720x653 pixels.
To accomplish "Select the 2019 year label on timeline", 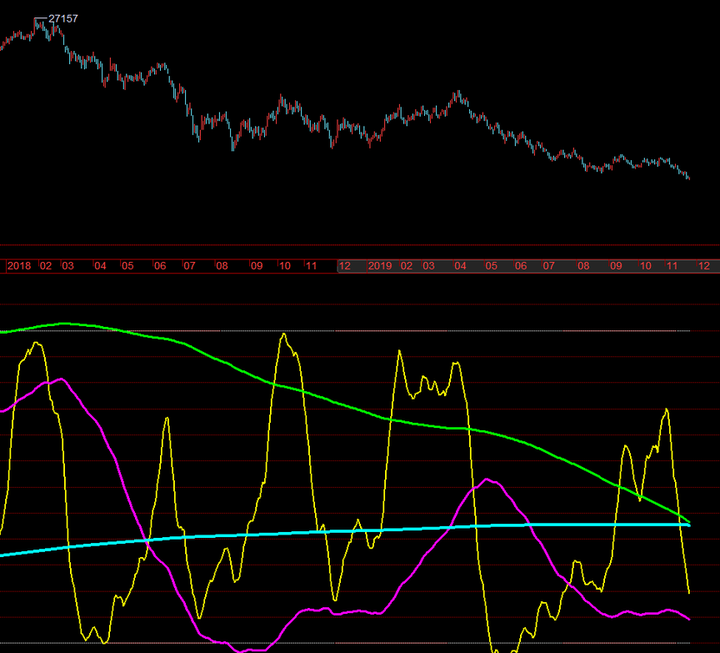I will click(x=380, y=266).
